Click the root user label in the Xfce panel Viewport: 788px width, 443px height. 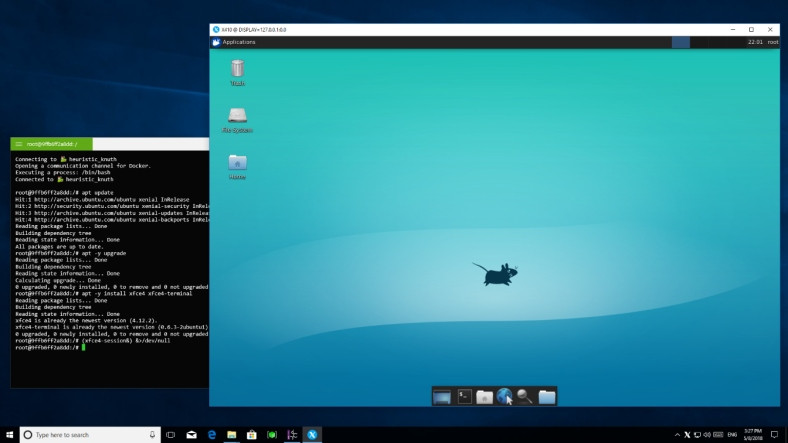coord(773,42)
